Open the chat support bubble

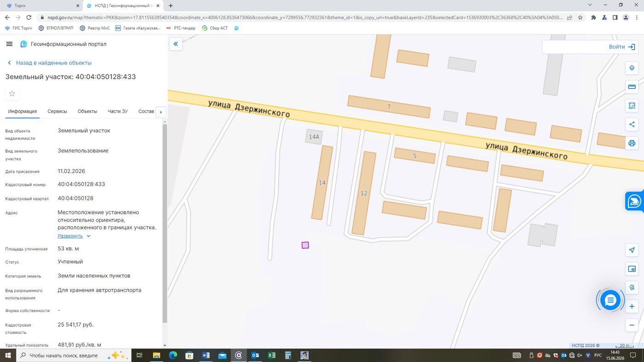610,300
